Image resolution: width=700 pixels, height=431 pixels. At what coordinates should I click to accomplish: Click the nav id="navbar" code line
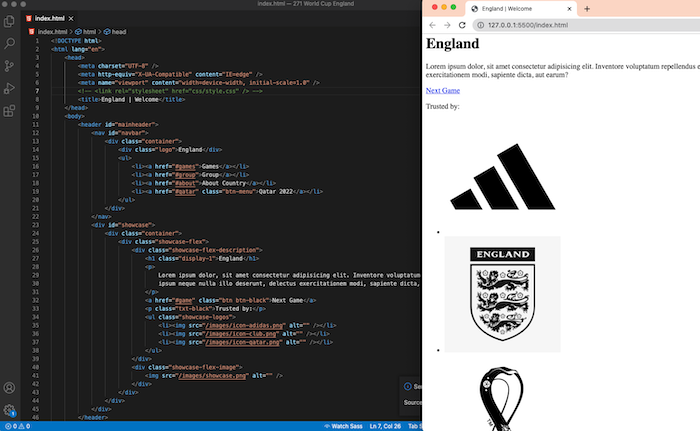(120, 133)
